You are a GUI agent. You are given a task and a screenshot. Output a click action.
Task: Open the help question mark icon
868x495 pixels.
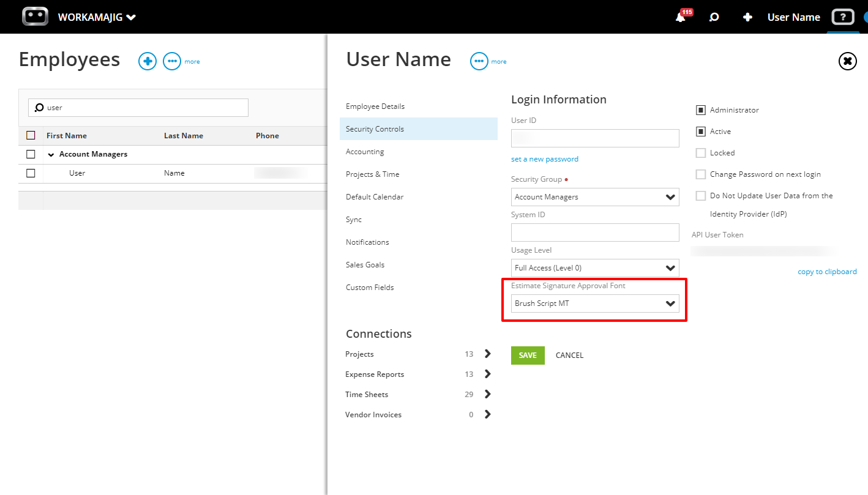point(842,17)
